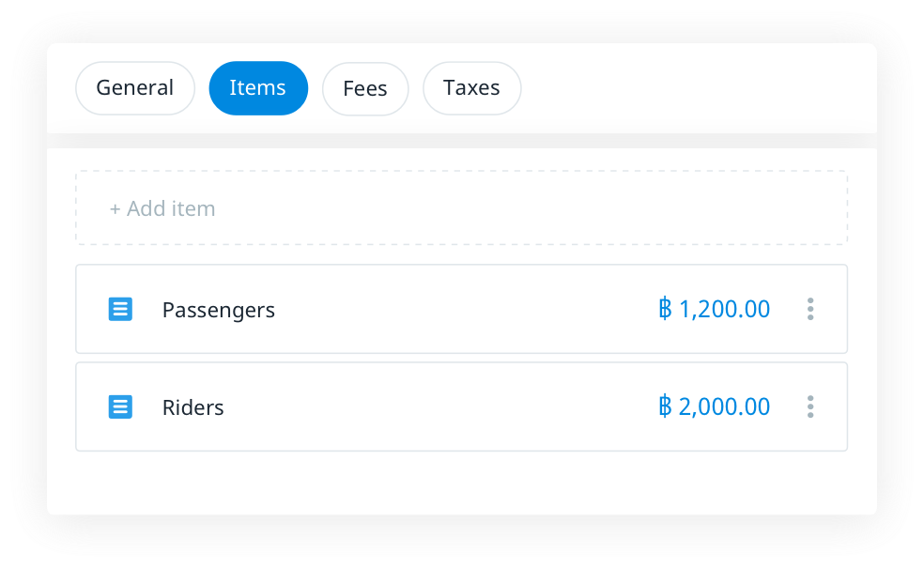Open the Fees tab
924x567 pixels.
pos(365,89)
